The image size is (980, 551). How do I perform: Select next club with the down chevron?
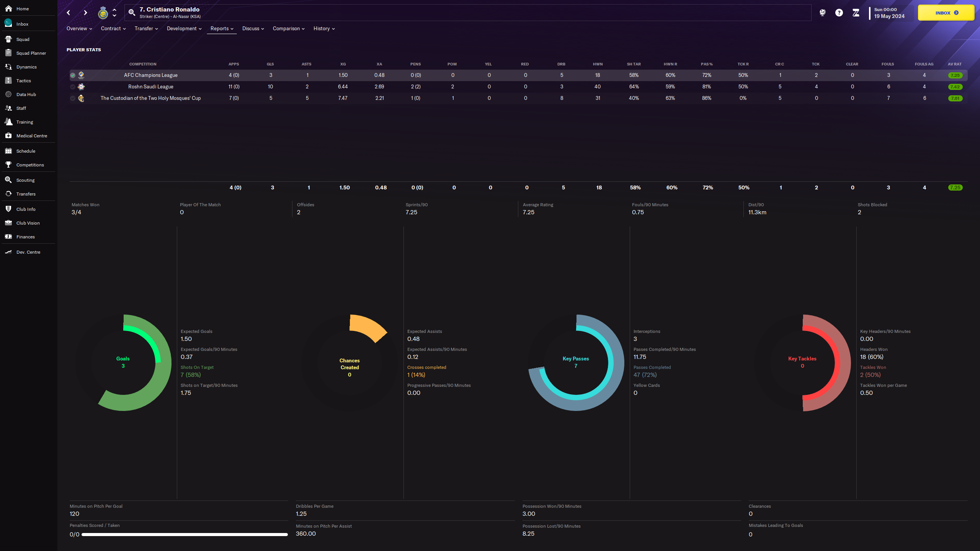pos(114,16)
